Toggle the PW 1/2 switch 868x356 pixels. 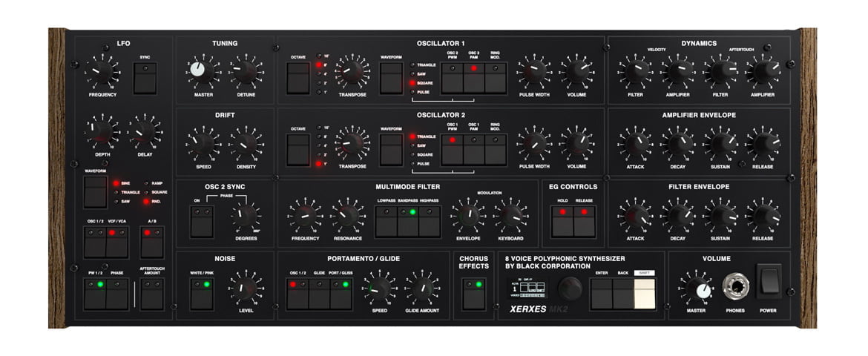95,294
